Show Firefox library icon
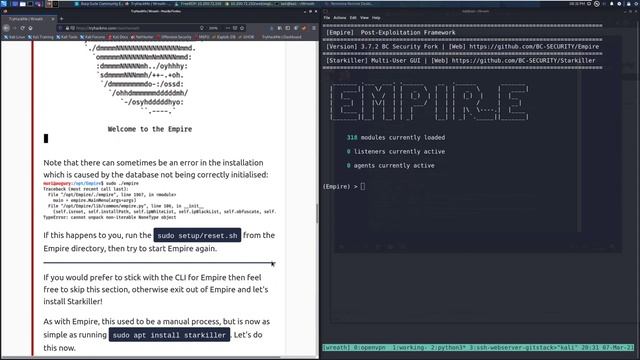 pyautogui.click(x=280, y=28)
